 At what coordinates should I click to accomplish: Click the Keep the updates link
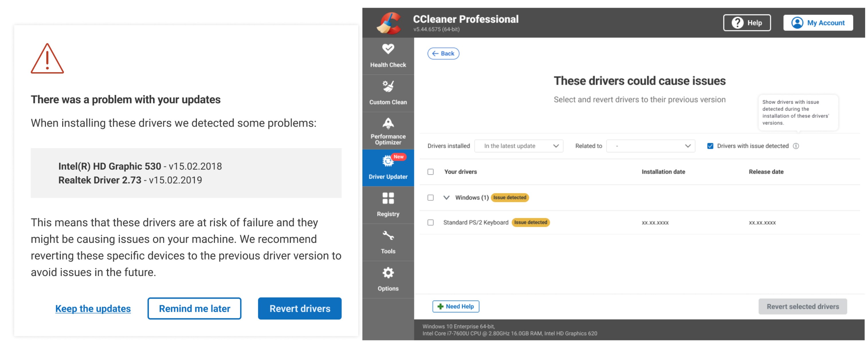click(93, 308)
